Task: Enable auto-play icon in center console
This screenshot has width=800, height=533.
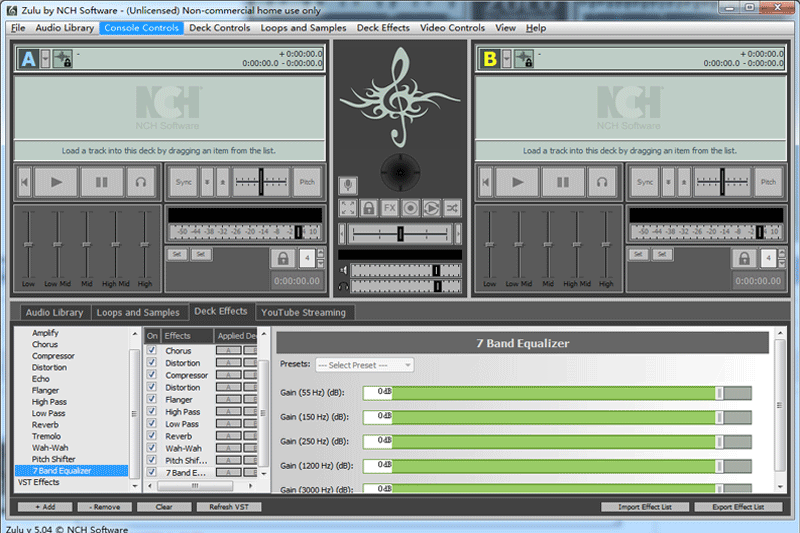Action: click(431, 208)
